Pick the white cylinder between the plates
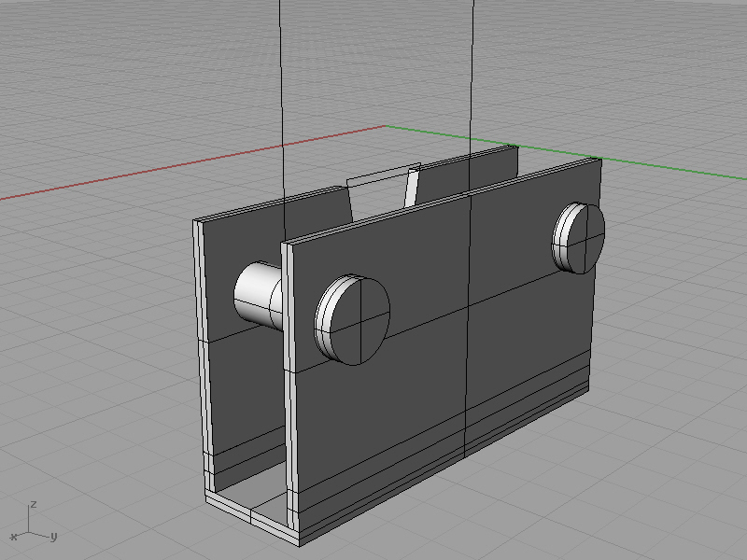The image size is (747, 560). pos(259,296)
